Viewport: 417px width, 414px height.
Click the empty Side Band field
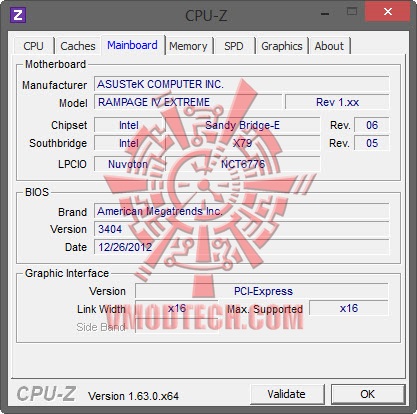coord(177,327)
